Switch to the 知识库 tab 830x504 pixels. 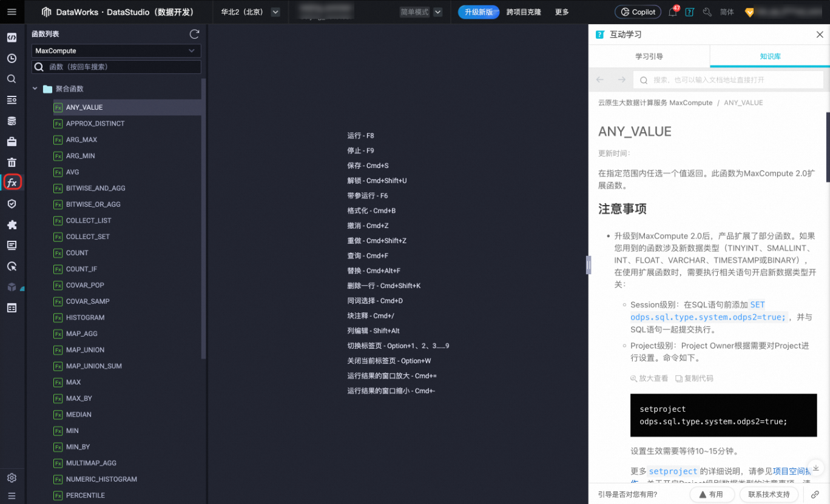(770, 56)
